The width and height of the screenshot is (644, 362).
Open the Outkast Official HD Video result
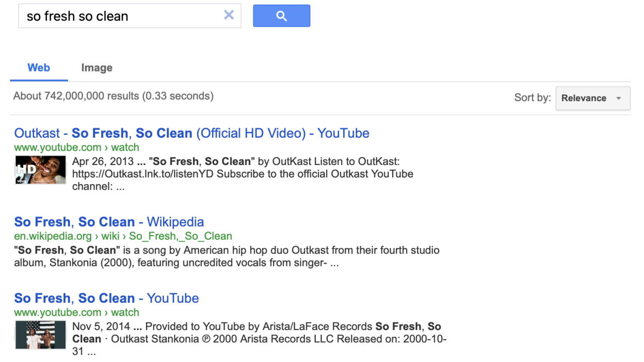point(191,133)
